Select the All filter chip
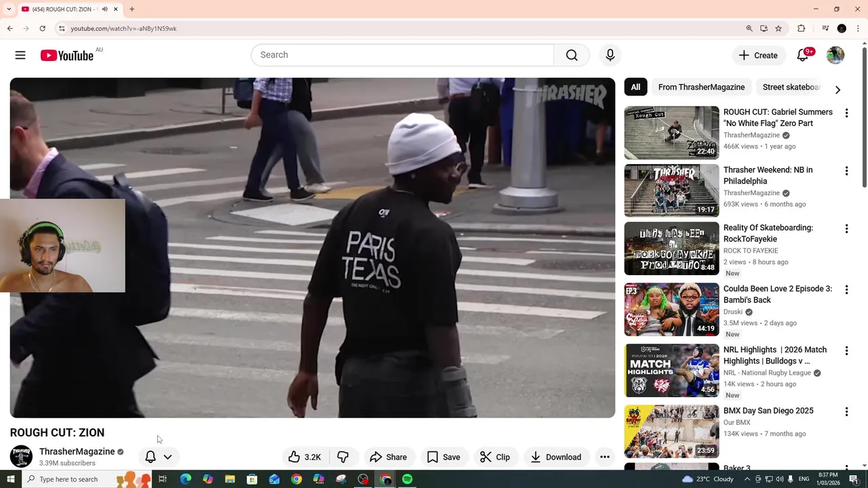The image size is (868, 488). (x=635, y=87)
